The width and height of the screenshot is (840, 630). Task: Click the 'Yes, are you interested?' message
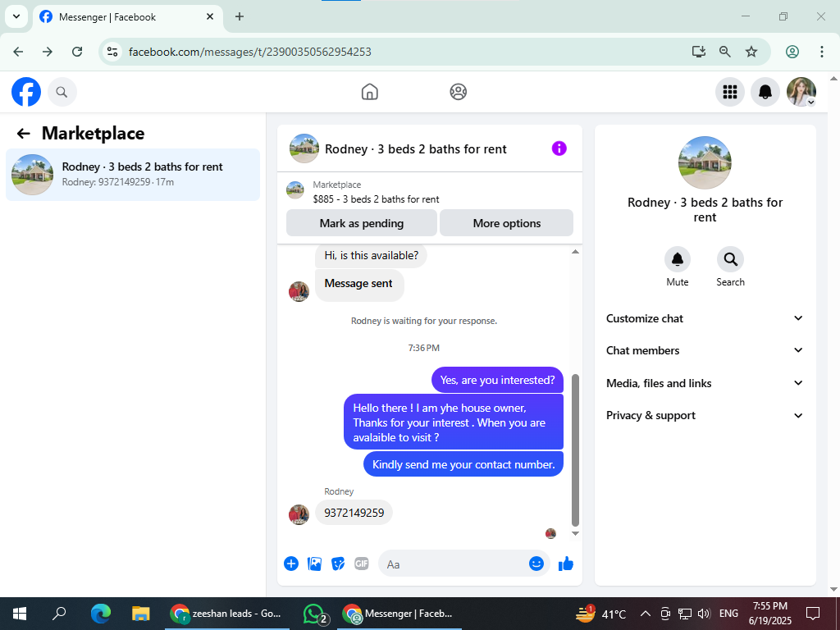498,380
